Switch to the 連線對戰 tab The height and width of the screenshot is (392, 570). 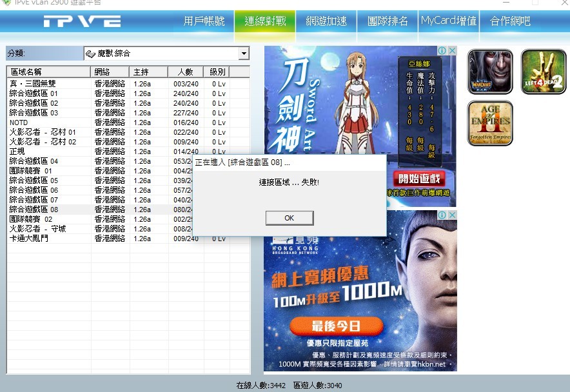[265, 21]
